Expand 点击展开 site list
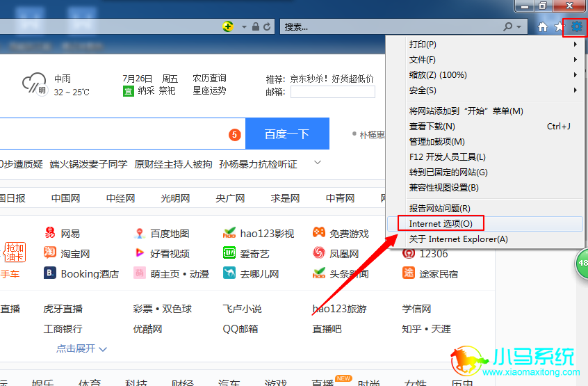The width and height of the screenshot is (588, 386). [x=81, y=349]
